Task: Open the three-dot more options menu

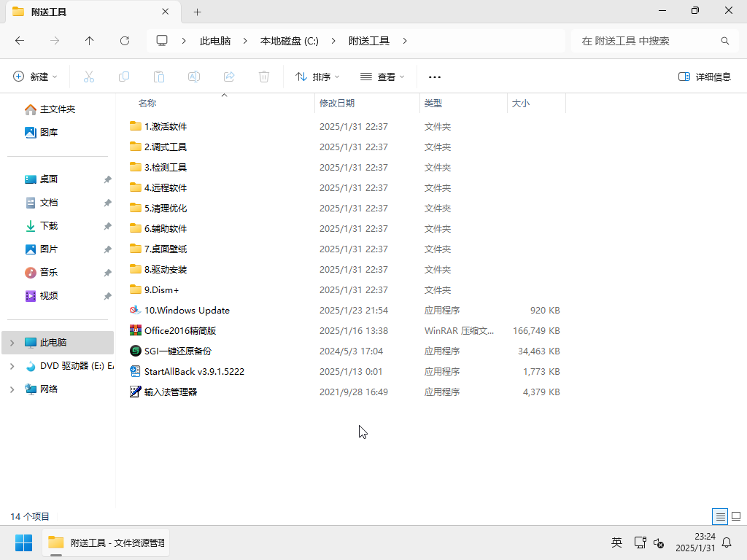Action: pos(435,77)
